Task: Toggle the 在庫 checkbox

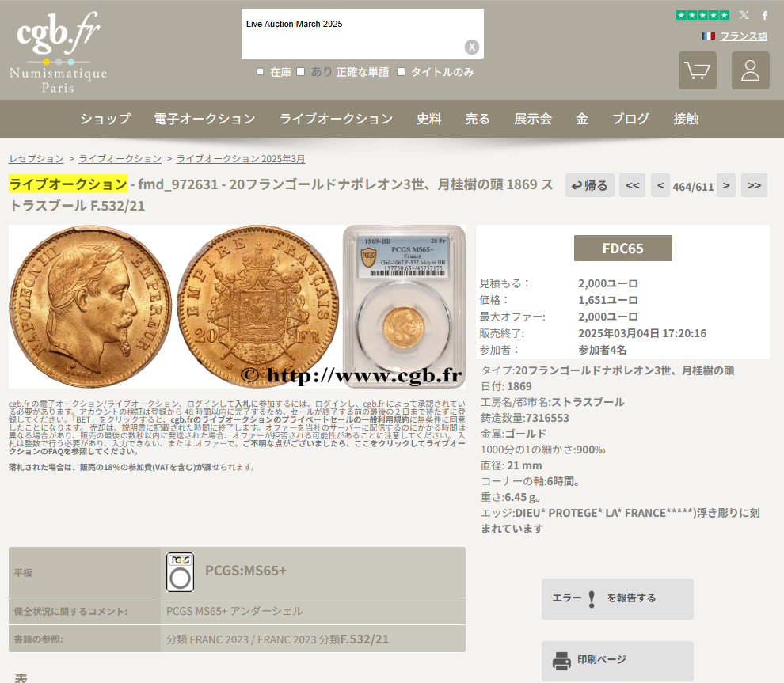Action: (x=260, y=72)
